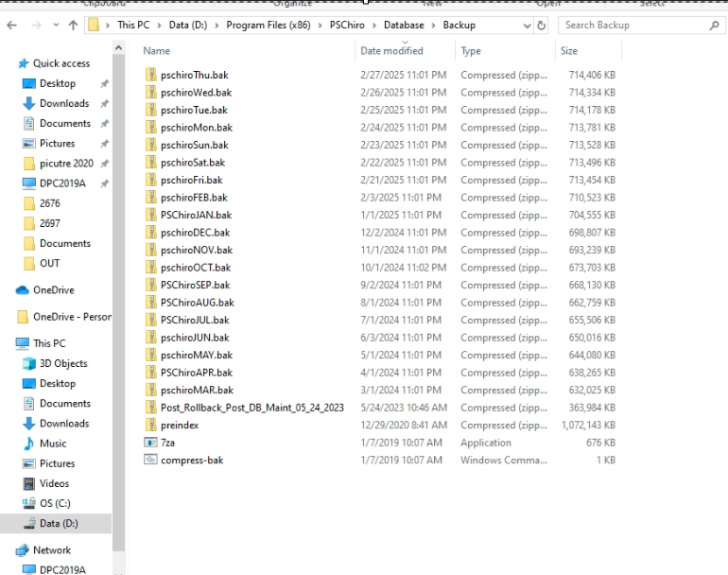Image resolution: width=728 pixels, height=575 pixels.
Task: Open the Videos folder icon
Action: (28, 483)
